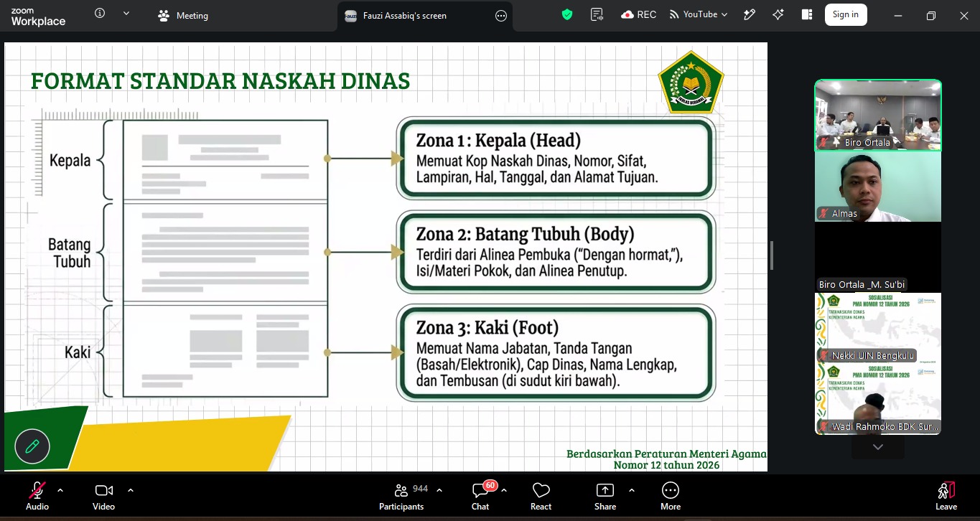Click the FORMAT STANDAR NASKAH DINAS title
The height and width of the screenshot is (521, 980).
point(220,81)
